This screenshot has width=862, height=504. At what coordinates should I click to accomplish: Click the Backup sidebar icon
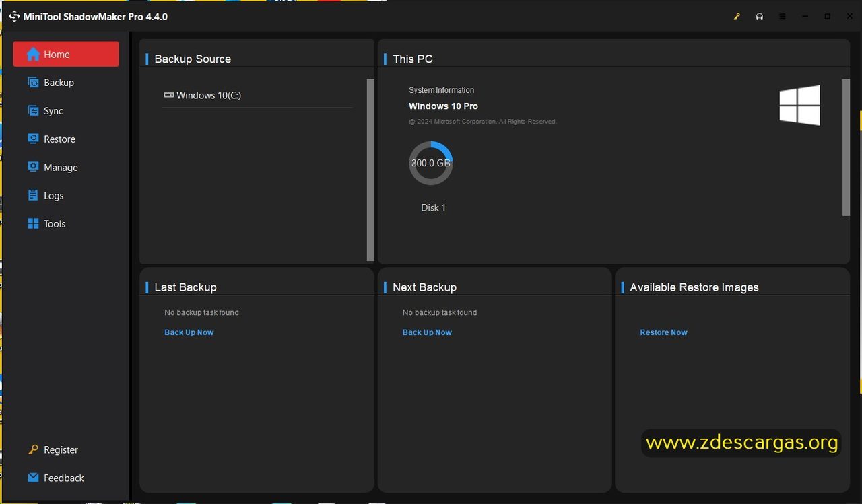click(33, 83)
